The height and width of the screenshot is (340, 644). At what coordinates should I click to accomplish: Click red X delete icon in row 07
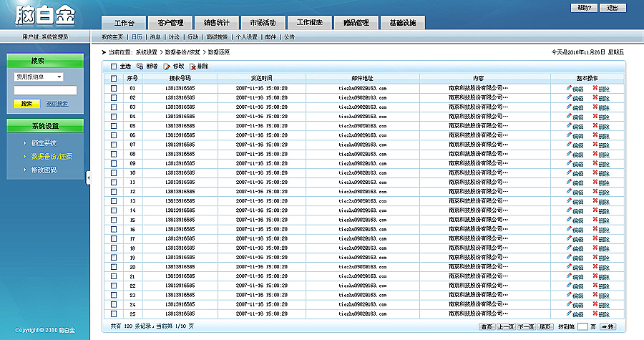point(595,145)
